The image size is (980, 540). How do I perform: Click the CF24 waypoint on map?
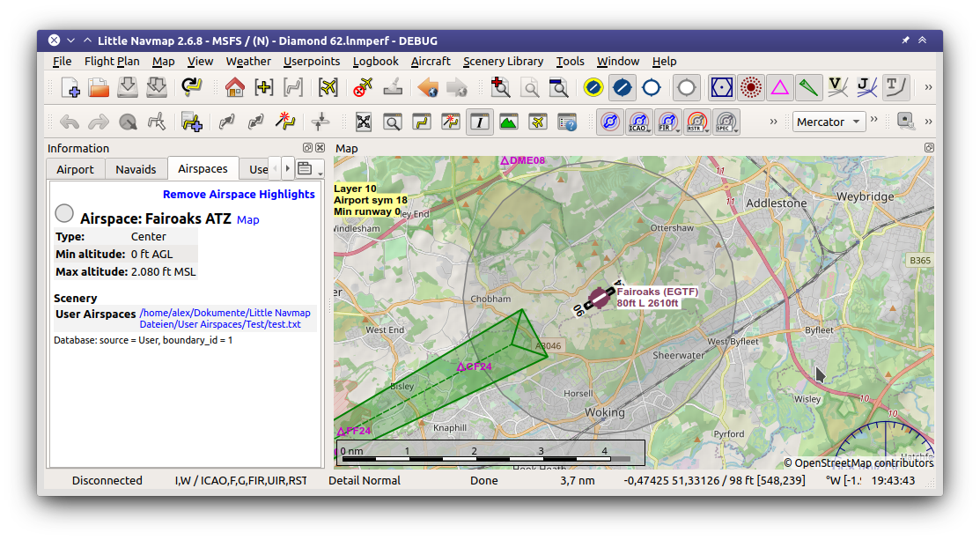pos(461,366)
